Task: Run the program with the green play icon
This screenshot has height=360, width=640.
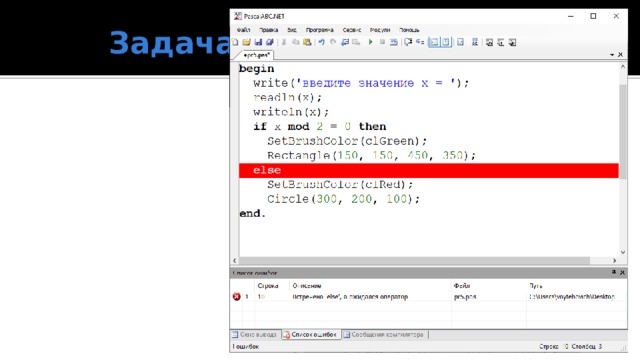Action: pyautogui.click(x=370, y=42)
